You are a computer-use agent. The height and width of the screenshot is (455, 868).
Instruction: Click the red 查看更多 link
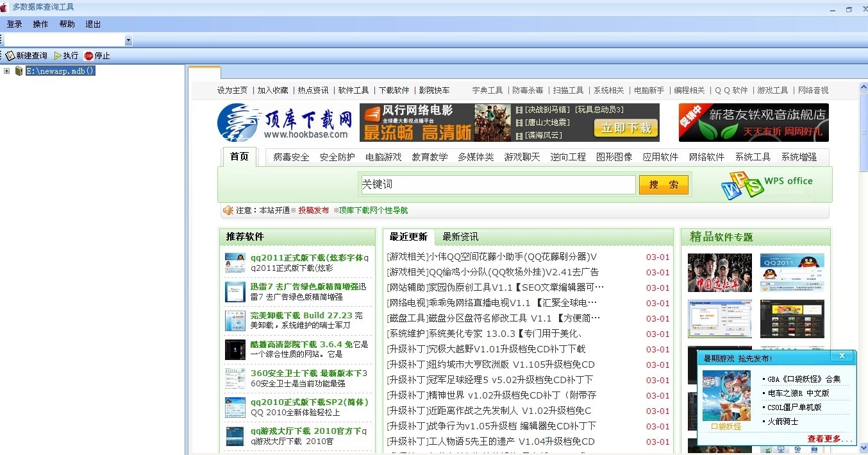(x=830, y=439)
